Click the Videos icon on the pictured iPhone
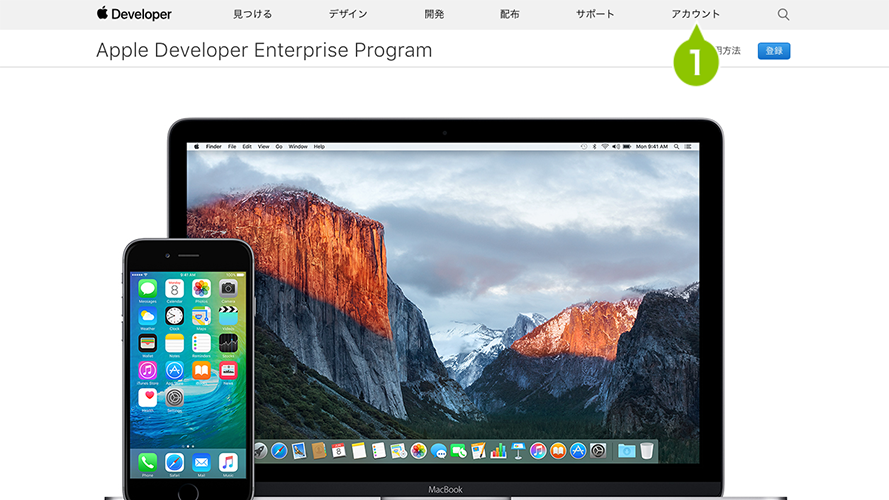The image size is (889, 500). tap(228, 316)
